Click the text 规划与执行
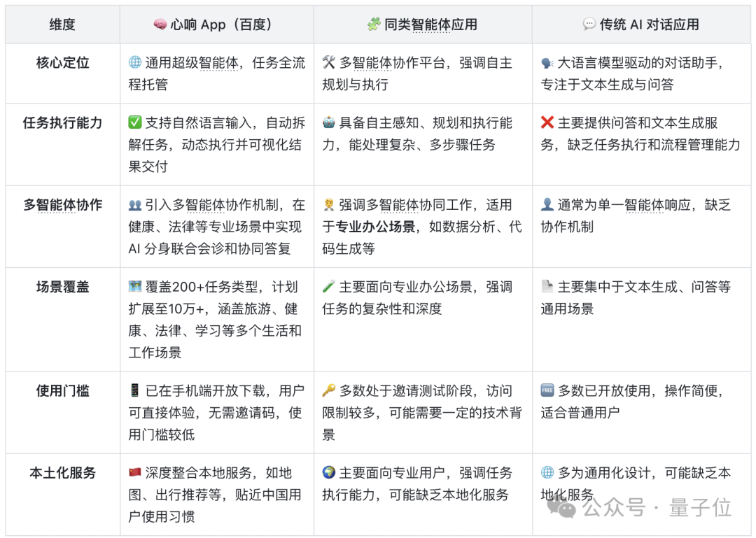This screenshot has height=538, width=756. pyautogui.click(x=356, y=85)
